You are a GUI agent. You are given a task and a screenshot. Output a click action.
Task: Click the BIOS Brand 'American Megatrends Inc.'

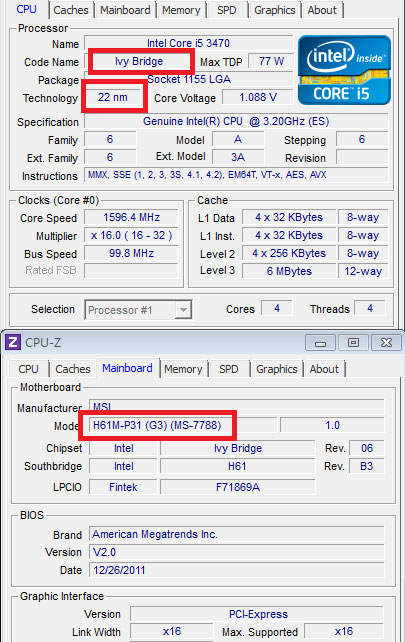(x=237, y=534)
